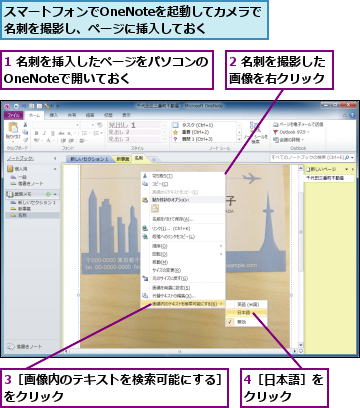Choose 代替テキストの編集(X)... menu item

(183, 296)
